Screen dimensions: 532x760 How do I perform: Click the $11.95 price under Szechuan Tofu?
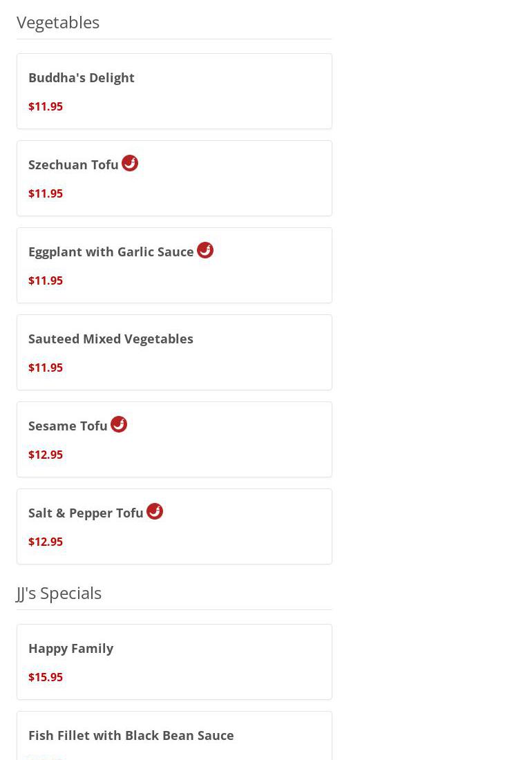[46, 193]
